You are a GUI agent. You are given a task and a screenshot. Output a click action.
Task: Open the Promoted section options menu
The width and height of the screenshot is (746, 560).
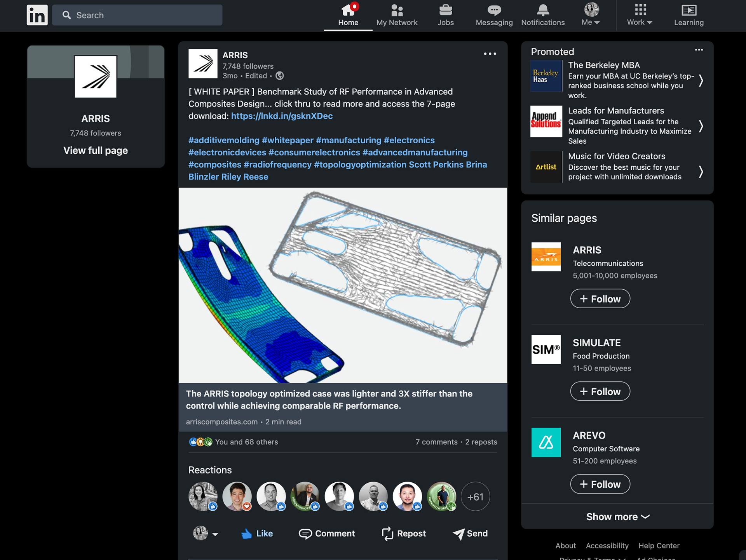coord(699,50)
